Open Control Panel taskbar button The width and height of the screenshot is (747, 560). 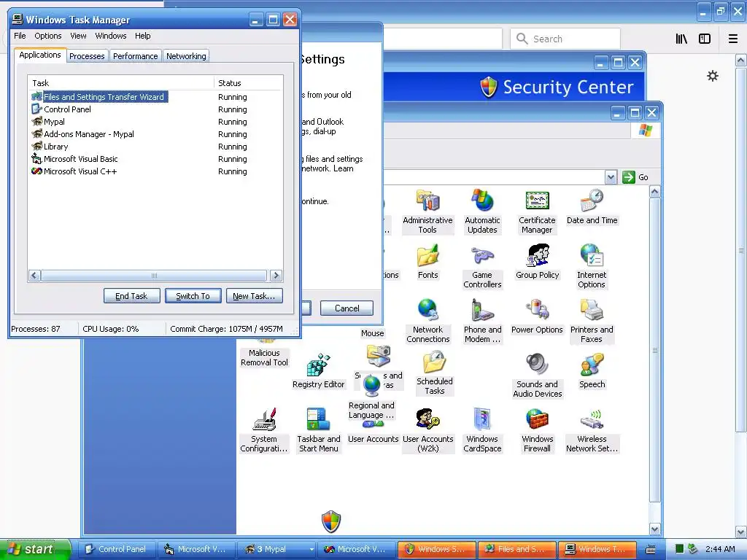(117, 549)
